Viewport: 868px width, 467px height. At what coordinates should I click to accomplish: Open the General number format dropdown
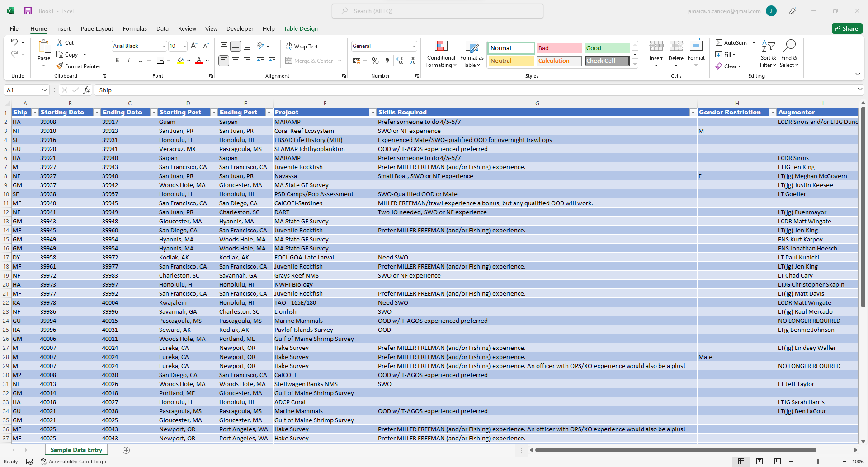click(414, 46)
